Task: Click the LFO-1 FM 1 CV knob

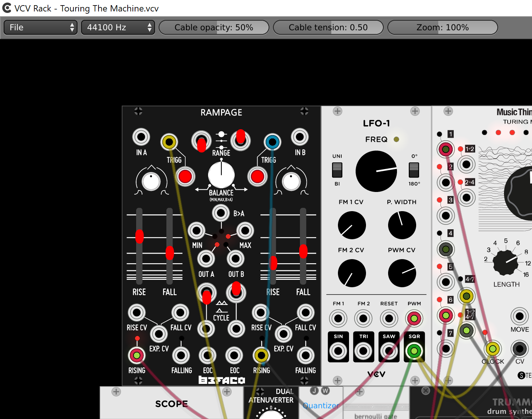Action: [352, 225]
